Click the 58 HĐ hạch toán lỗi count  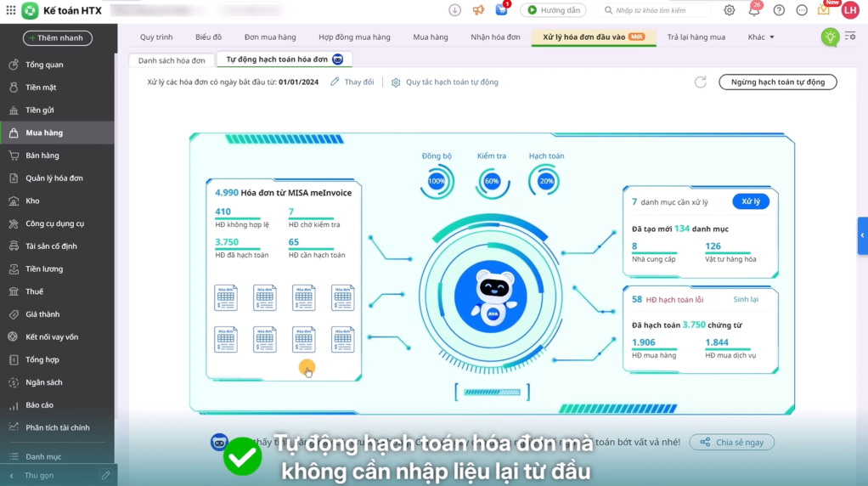tap(637, 299)
